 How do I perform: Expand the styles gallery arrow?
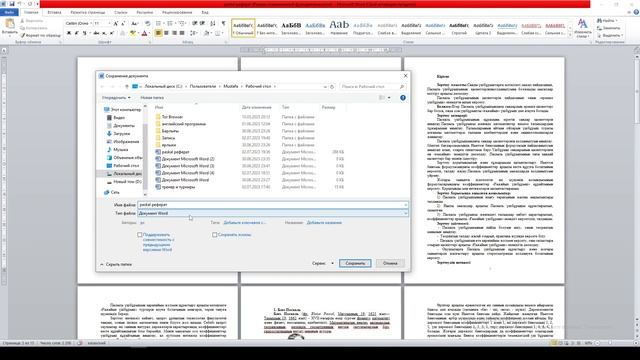click(x=571, y=36)
